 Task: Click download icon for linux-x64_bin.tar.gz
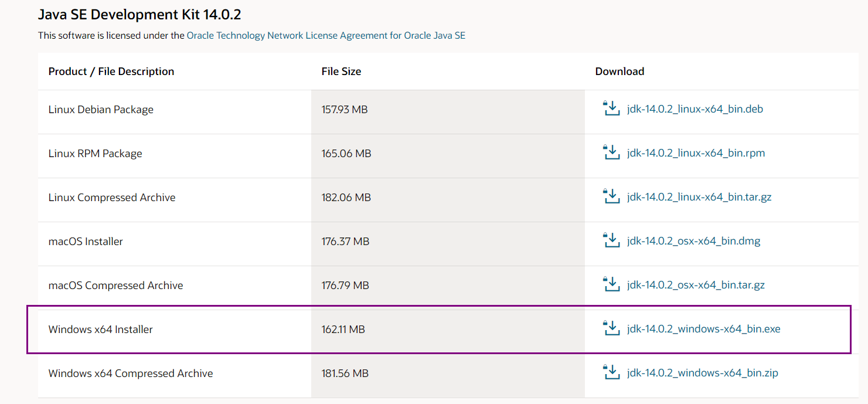tap(611, 196)
